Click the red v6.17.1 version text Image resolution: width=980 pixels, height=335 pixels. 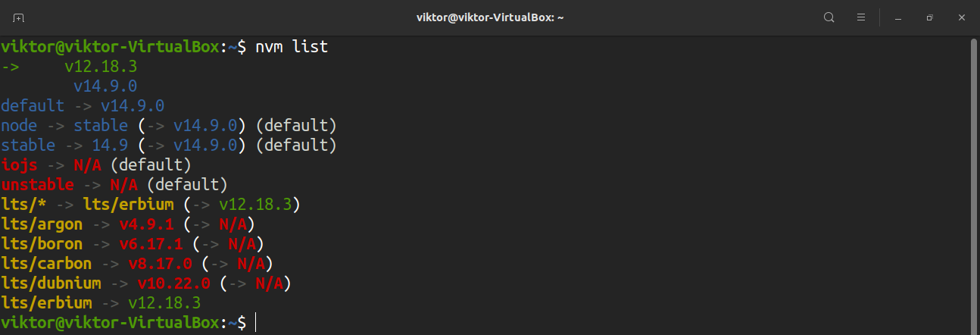coord(151,244)
